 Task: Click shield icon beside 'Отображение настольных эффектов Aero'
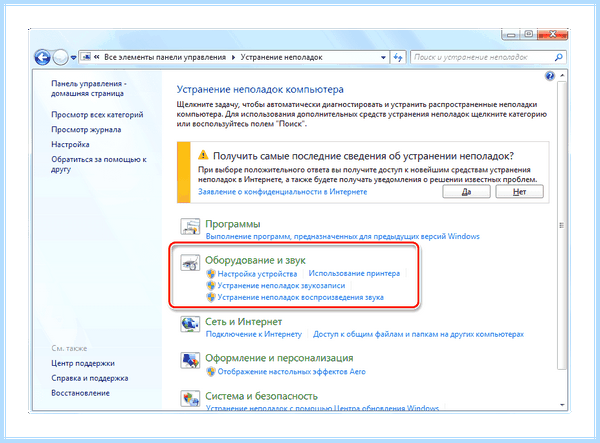(x=211, y=372)
